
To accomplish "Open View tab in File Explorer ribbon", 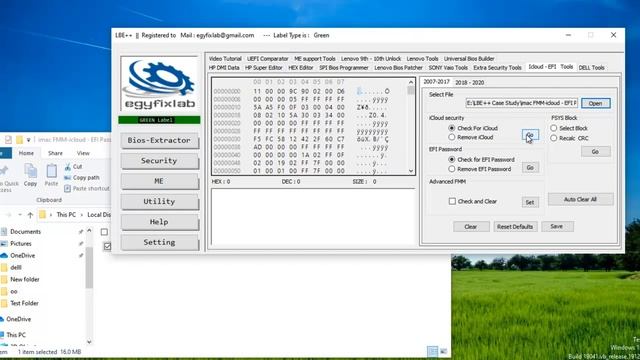I will 83,153.
